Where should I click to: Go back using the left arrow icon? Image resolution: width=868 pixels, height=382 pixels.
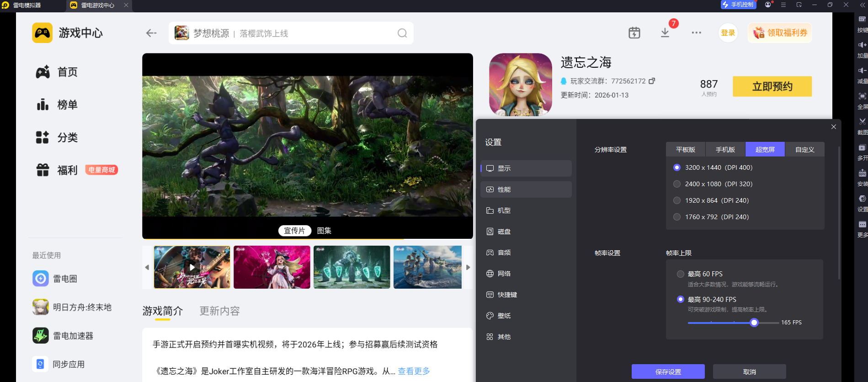151,33
